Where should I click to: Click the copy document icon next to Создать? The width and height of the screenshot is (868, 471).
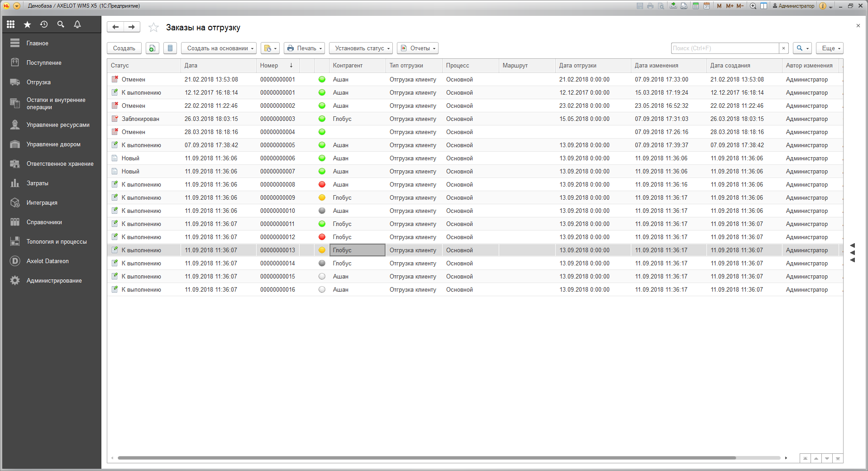153,48
